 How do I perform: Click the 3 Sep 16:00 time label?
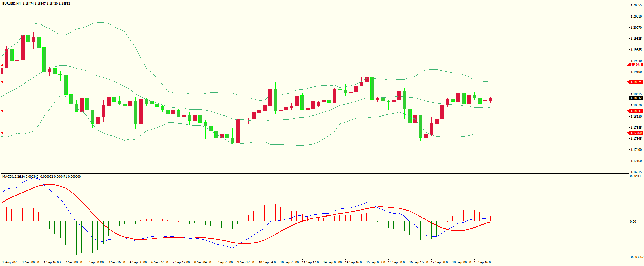117,262
